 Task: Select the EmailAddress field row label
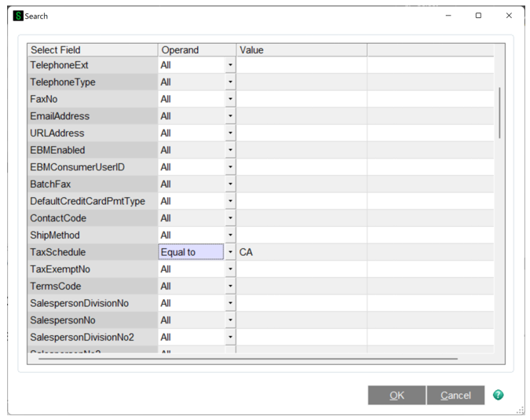93,116
